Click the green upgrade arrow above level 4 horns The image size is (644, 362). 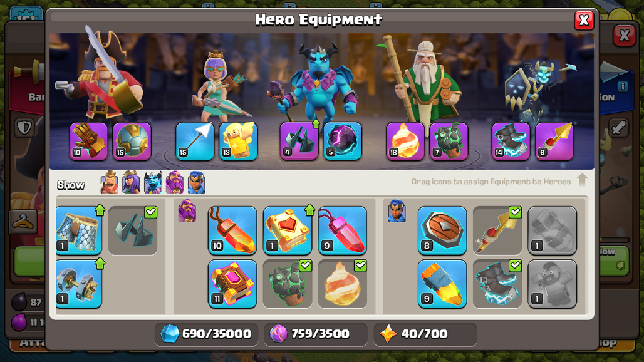point(316,123)
